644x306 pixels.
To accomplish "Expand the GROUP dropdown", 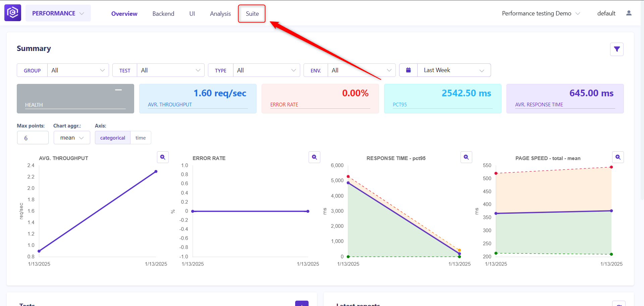I will click(78, 70).
